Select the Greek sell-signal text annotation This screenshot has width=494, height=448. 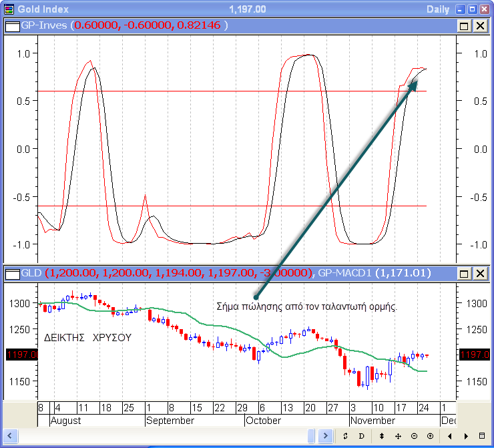point(307,307)
